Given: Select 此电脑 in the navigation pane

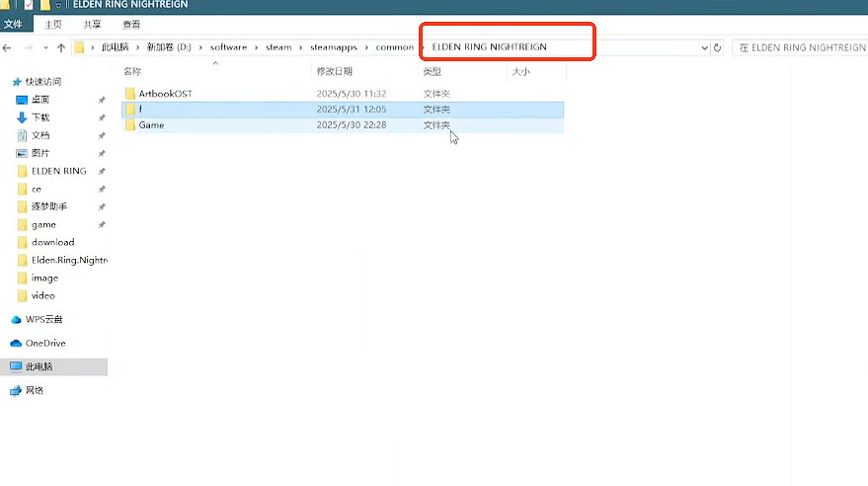Looking at the screenshot, I should [39, 366].
